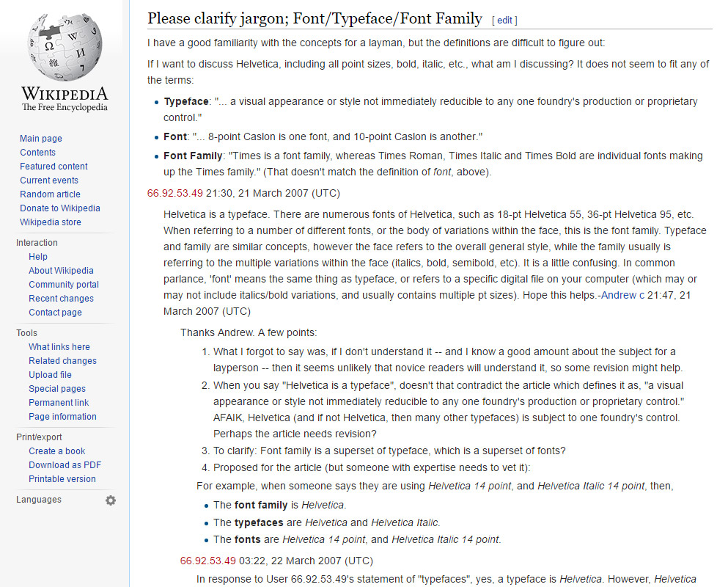The height and width of the screenshot is (587, 728).
Task: Expand the Languages sidebar section
Action: click(39, 500)
